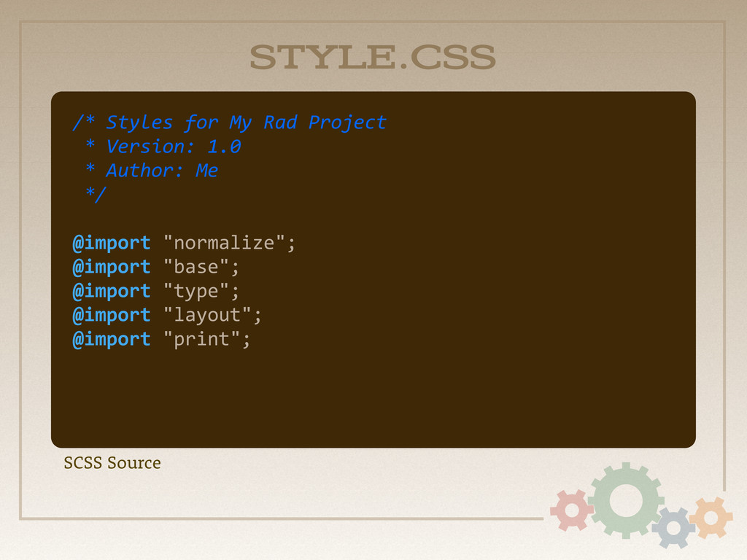Click the @import "print" line

tap(161, 340)
